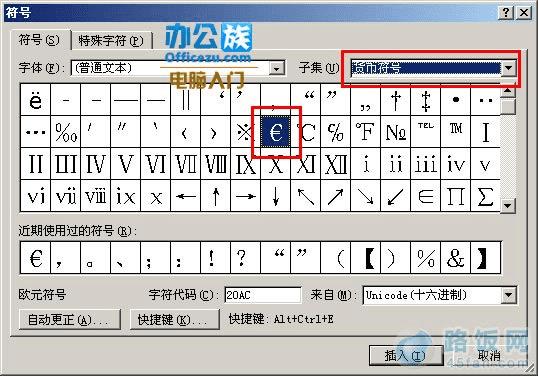
Task: Choose the 【 bracket in recently used symbols
Action: (x=366, y=258)
